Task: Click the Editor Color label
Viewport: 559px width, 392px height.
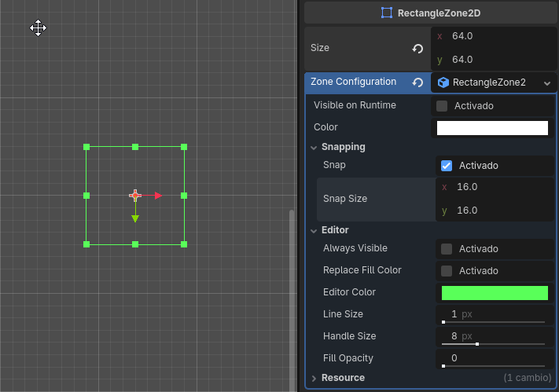Action: pyautogui.click(x=349, y=292)
